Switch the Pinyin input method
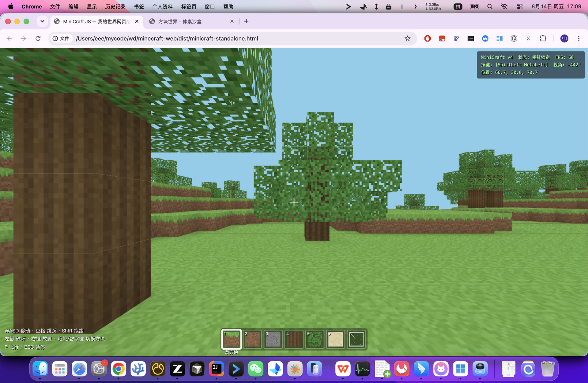 point(458,6)
